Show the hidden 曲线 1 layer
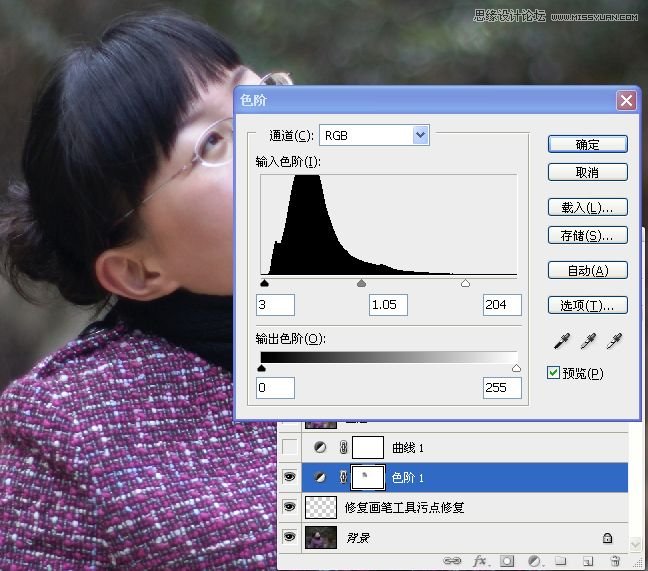Viewport: 648px width, 571px height. point(289,447)
